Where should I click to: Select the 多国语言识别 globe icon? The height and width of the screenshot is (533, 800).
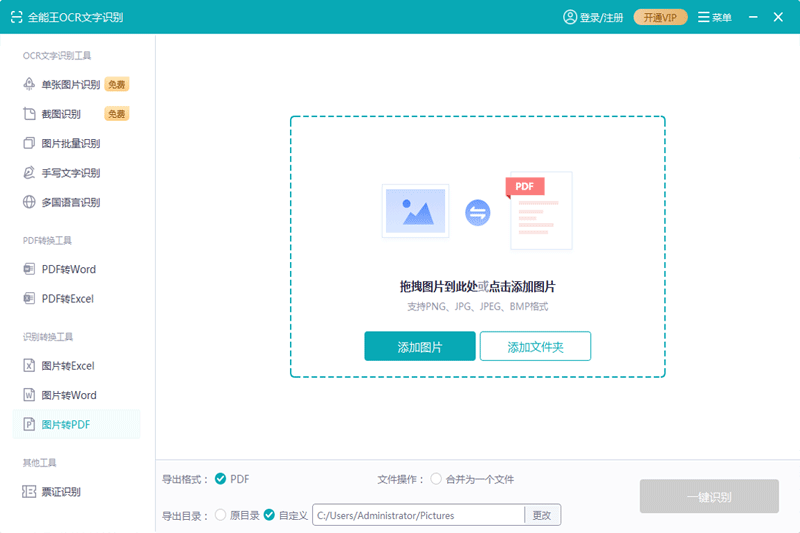point(30,202)
